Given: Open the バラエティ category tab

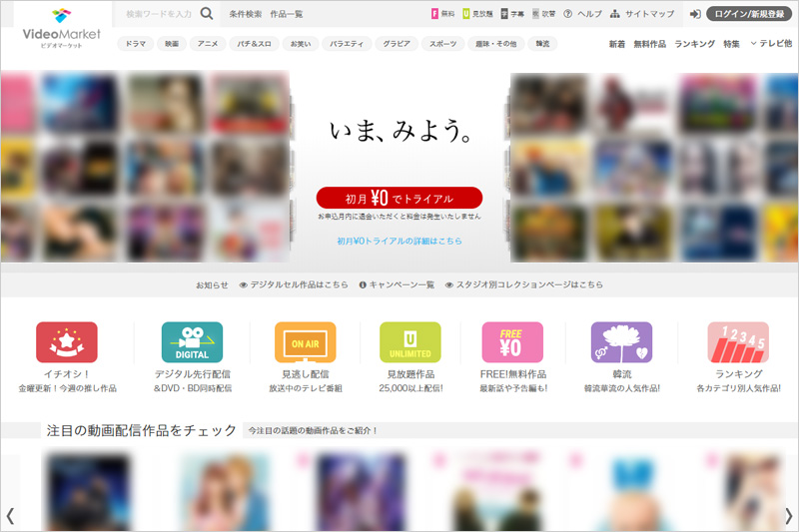Looking at the screenshot, I should click(x=348, y=44).
